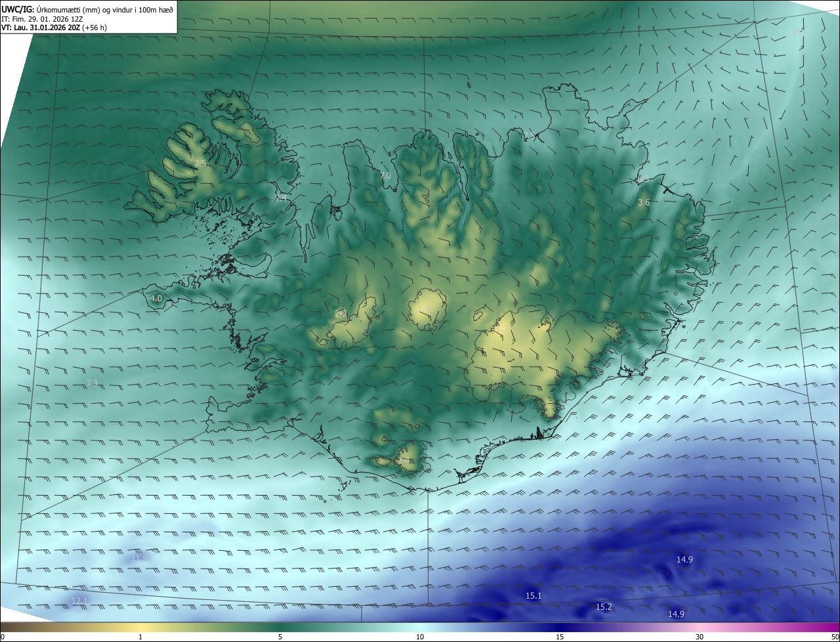The image size is (840, 642).
Task: Select the 1 tick label on the legend
Action: tap(140, 637)
